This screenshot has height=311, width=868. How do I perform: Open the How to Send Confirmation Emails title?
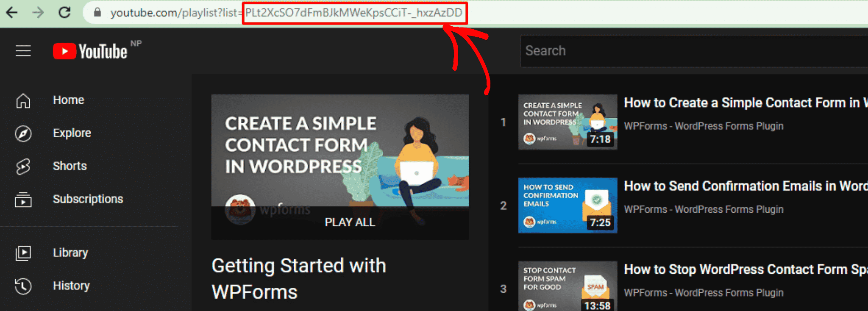coord(746,186)
